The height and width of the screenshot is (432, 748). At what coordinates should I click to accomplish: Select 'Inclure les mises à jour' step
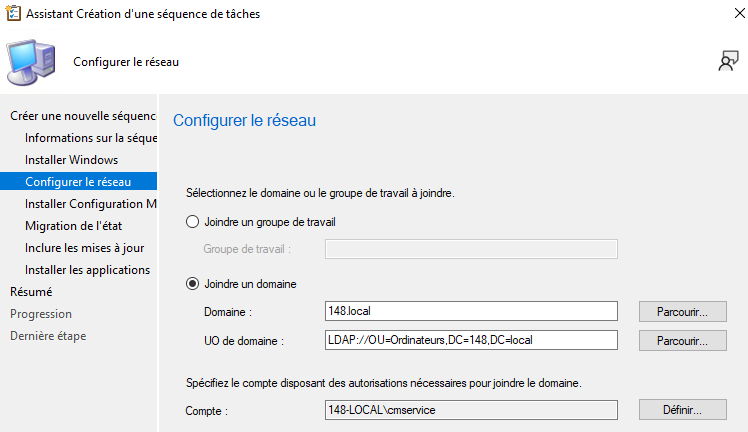click(x=84, y=248)
